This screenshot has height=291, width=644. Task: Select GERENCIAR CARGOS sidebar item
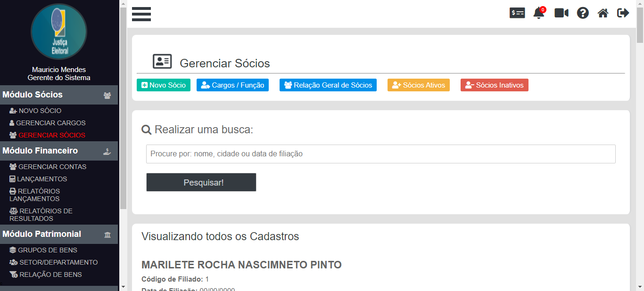pyautogui.click(x=50, y=123)
